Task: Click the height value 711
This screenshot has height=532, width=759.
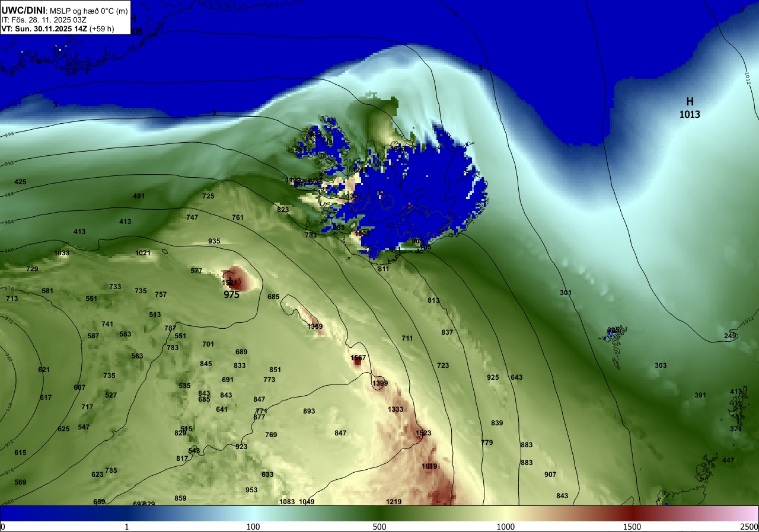Action: coord(407,338)
